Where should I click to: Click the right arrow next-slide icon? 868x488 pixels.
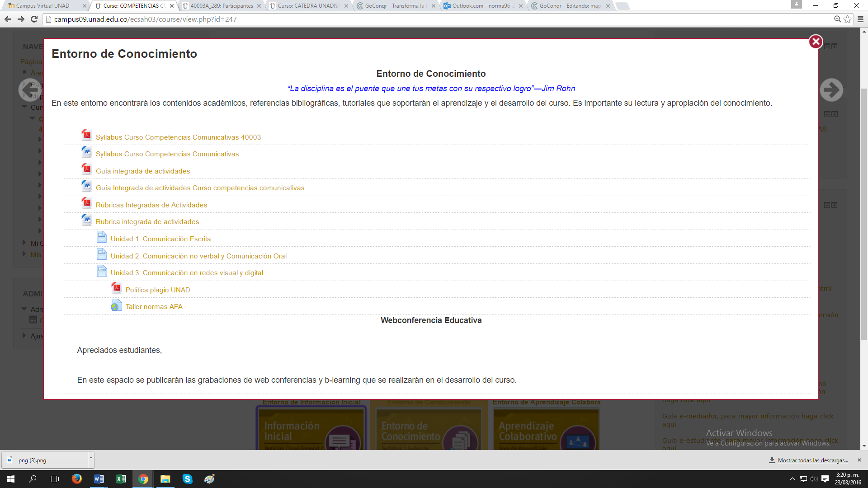831,90
